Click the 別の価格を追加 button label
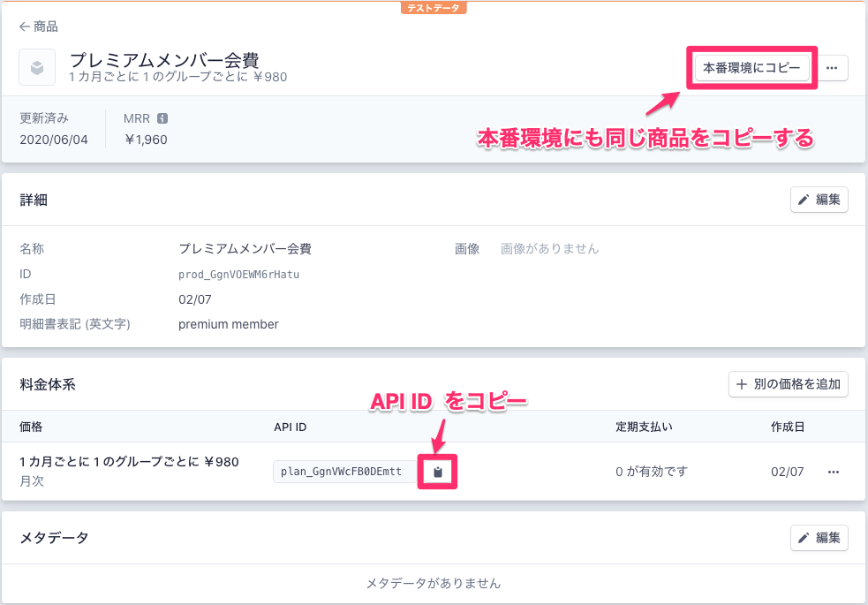Image resolution: width=868 pixels, height=605 pixels. [x=797, y=384]
